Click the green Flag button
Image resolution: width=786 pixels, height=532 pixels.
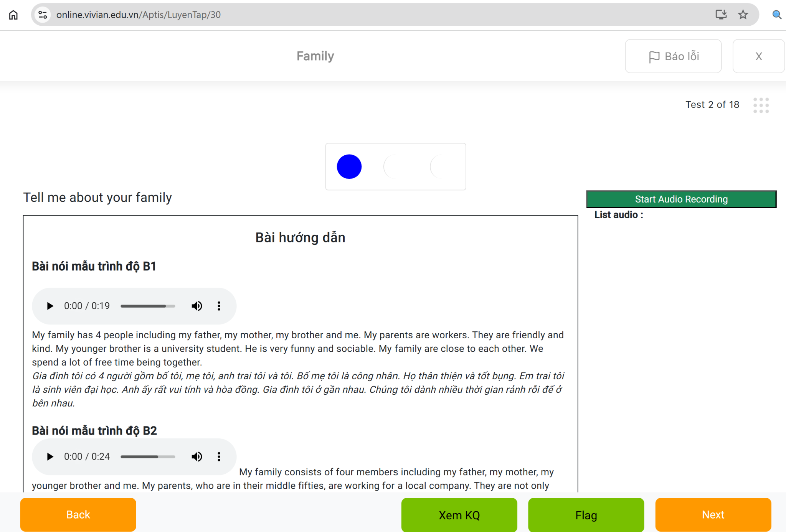[x=586, y=515]
